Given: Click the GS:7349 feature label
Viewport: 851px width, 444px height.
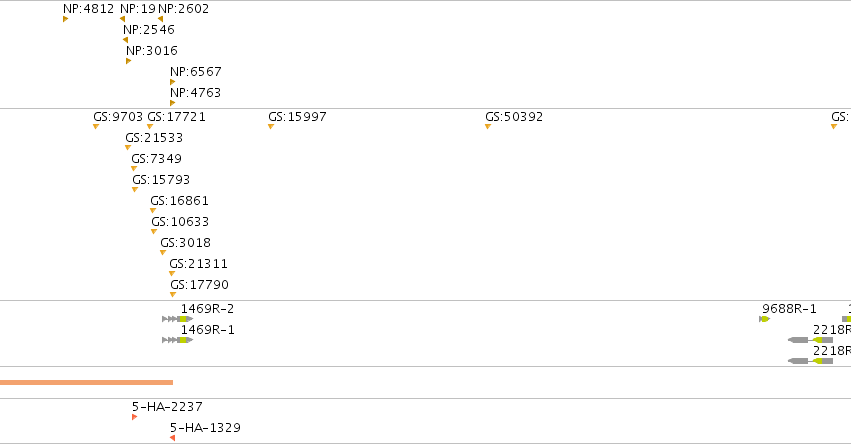Looking at the screenshot, I should tap(156, 158).
